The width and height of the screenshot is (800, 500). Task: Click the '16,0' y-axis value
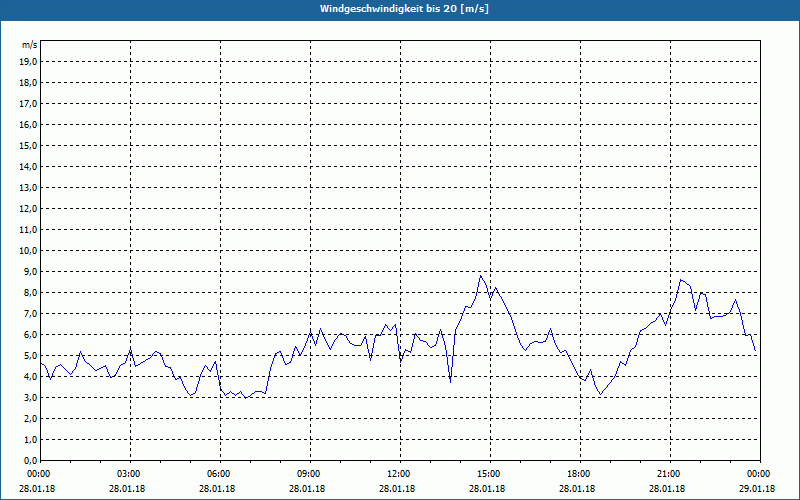tap(28, 124)
